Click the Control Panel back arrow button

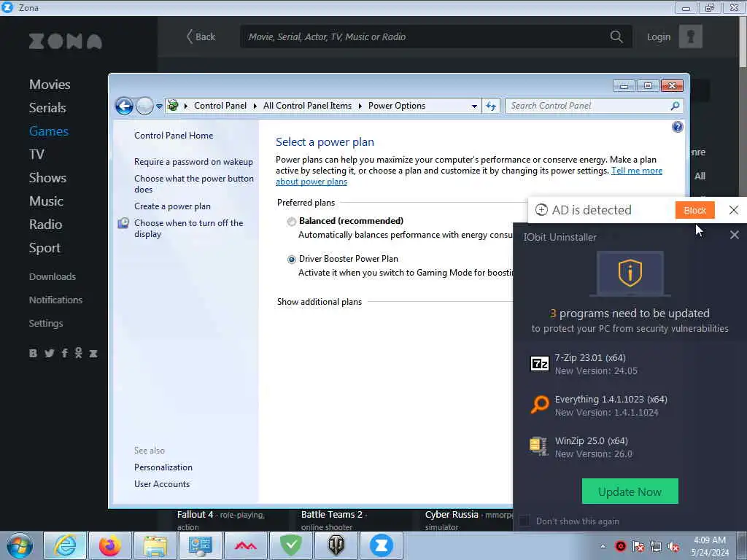click(124, 106)
